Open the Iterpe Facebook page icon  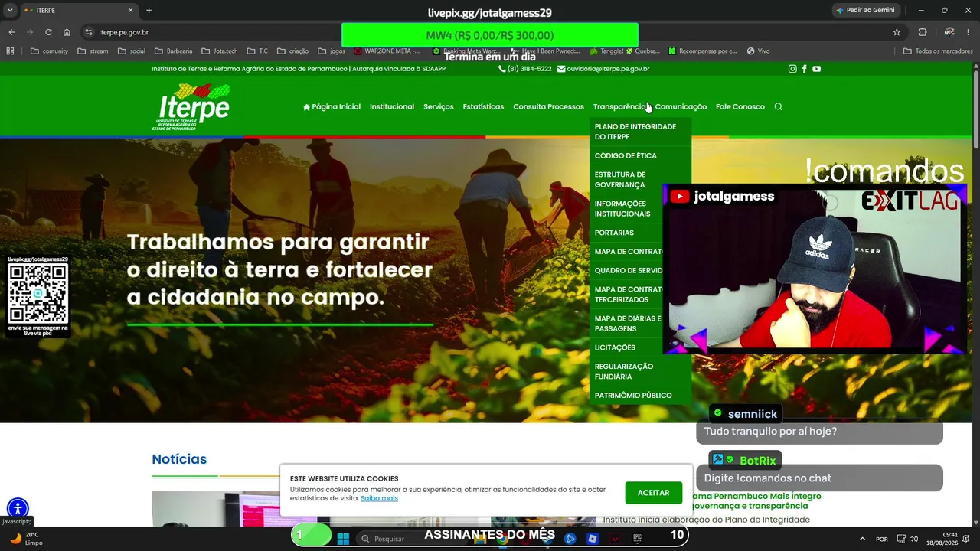[x=804, y=69]
